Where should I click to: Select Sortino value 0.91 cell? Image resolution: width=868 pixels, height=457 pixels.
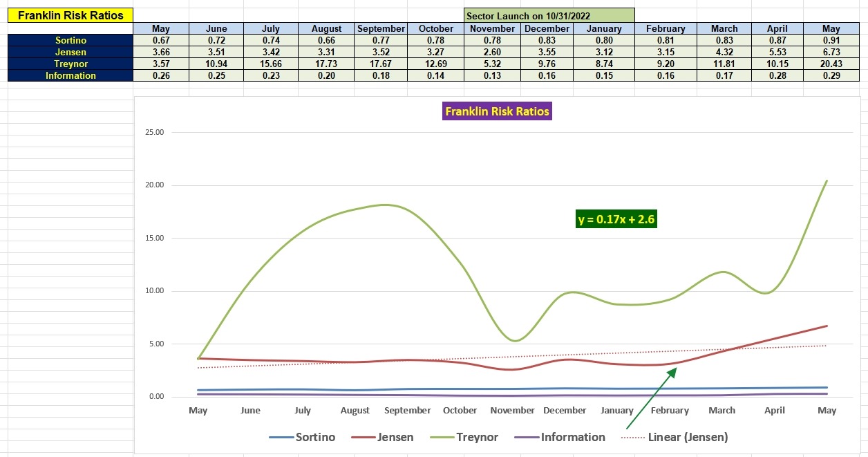point(831,40)
